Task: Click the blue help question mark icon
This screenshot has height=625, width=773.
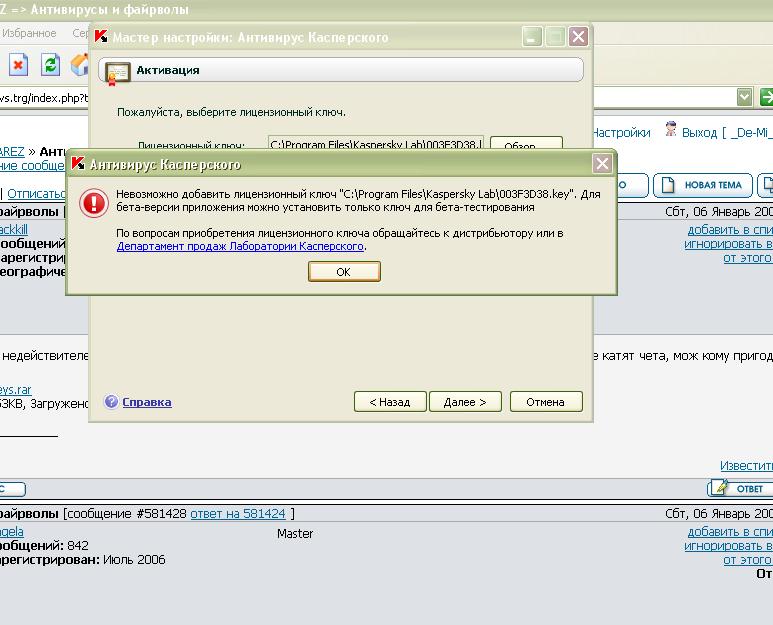Action: tap(111, 402)
